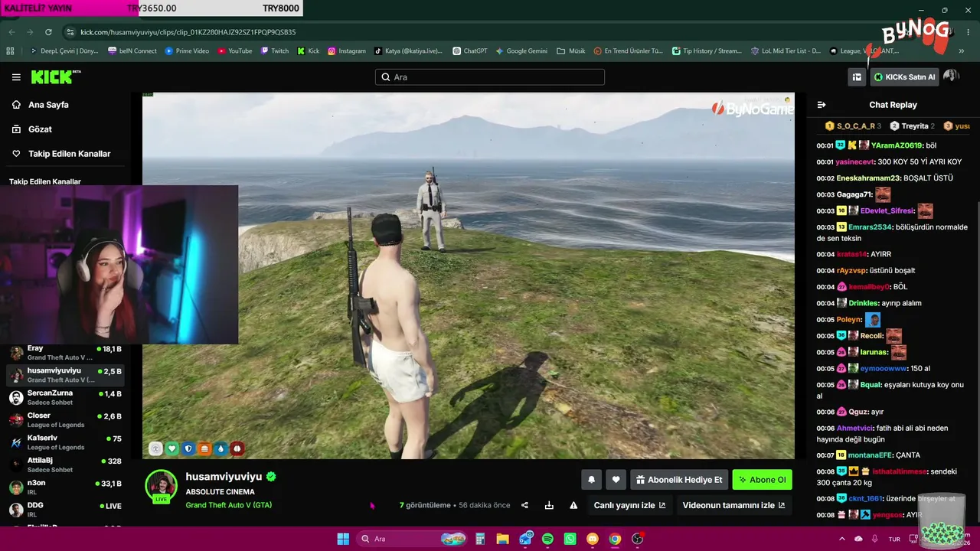Reload the page with the refresh icon
The height and width of the screenshot is (551, 980).
(48, 32)
